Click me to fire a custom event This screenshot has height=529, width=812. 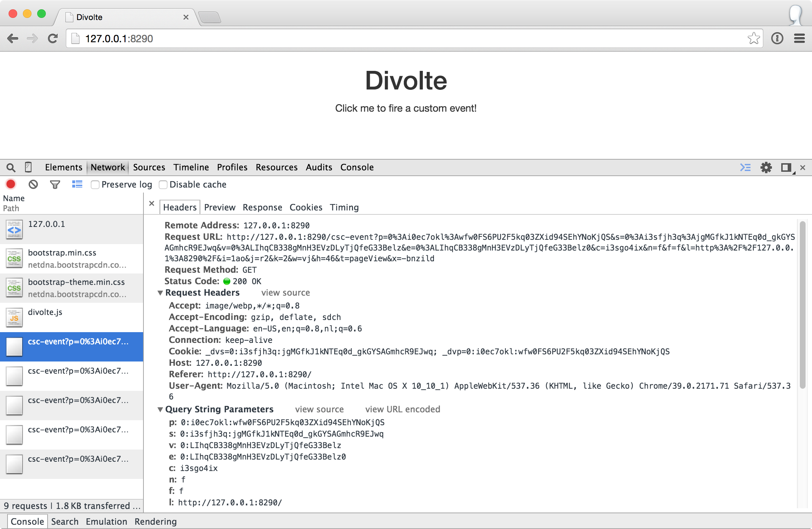(x=406, y=108)
